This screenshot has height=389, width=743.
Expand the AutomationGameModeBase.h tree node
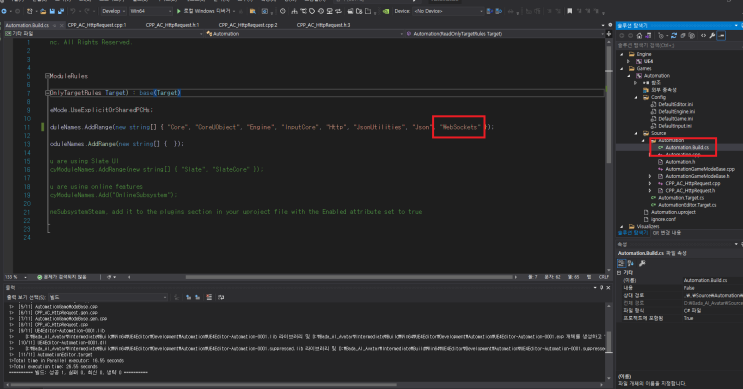click(650, 176)
